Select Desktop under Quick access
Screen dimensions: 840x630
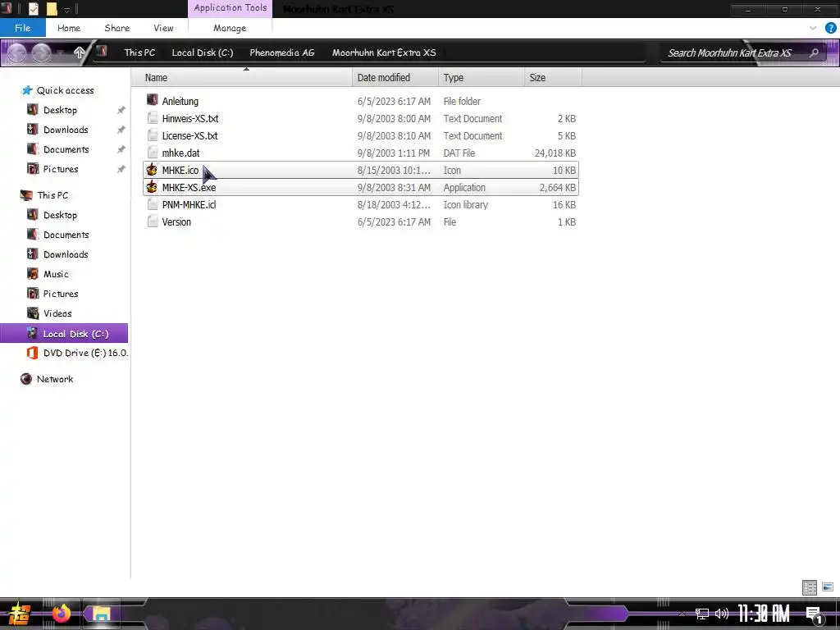(x=60, y=110)
